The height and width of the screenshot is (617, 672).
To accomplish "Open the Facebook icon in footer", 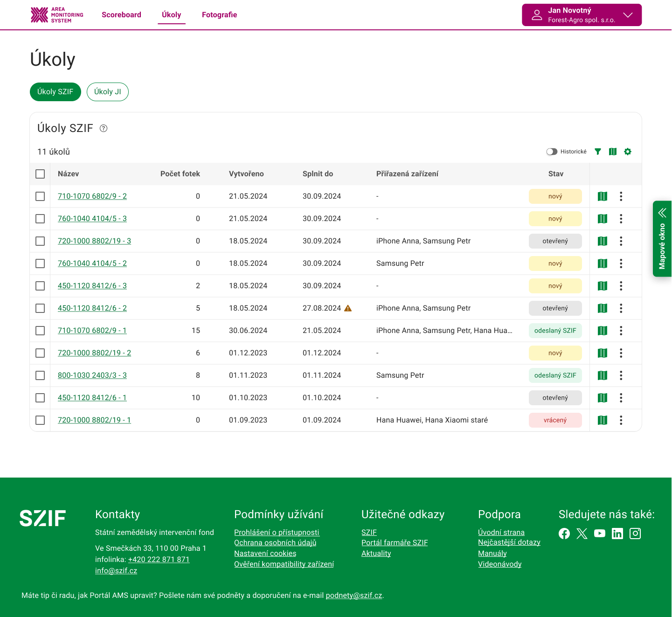I will [x=564, y=534].
